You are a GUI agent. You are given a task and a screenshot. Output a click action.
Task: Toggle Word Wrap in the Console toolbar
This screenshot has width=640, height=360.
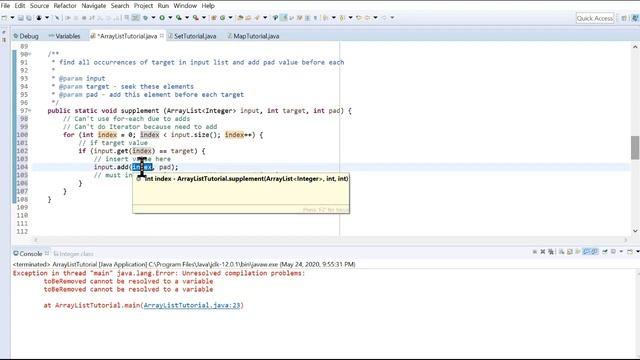click(578, 251)
